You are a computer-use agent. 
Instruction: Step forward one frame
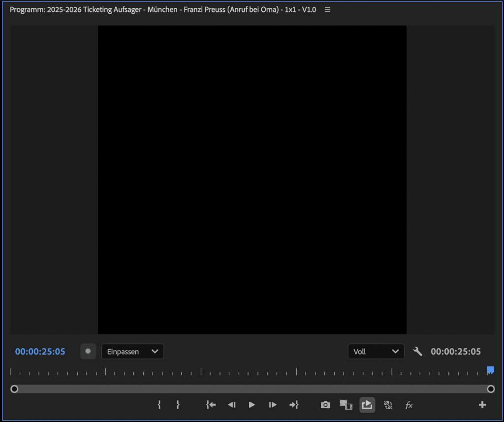point(273,405)
